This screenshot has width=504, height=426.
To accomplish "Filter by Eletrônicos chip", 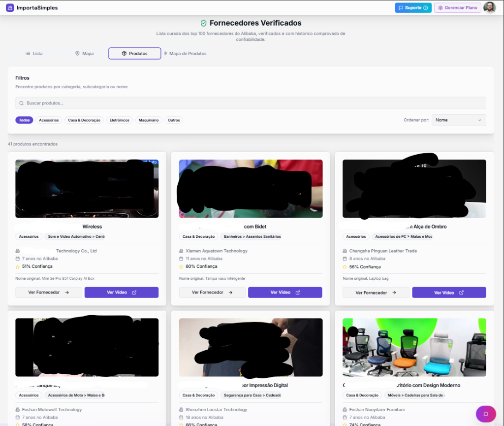I will click(x=120, y=120).
